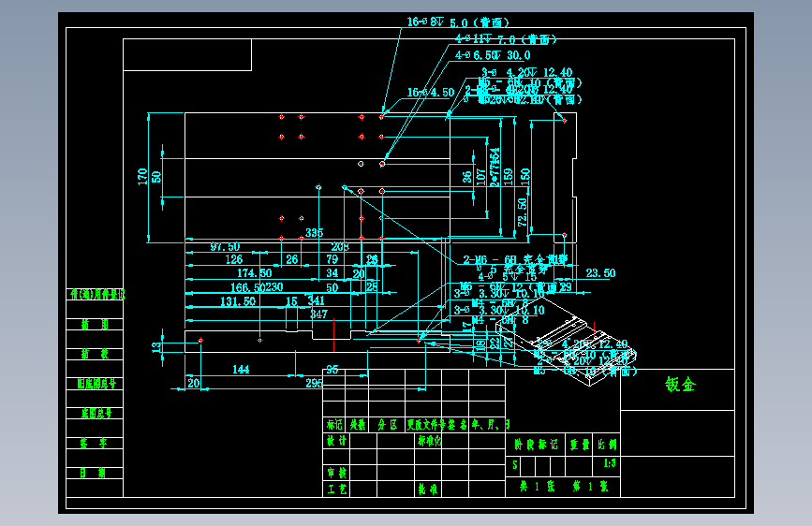
Task: Click the '16-⌀4.50' hole callout
Action: point(430,92)
